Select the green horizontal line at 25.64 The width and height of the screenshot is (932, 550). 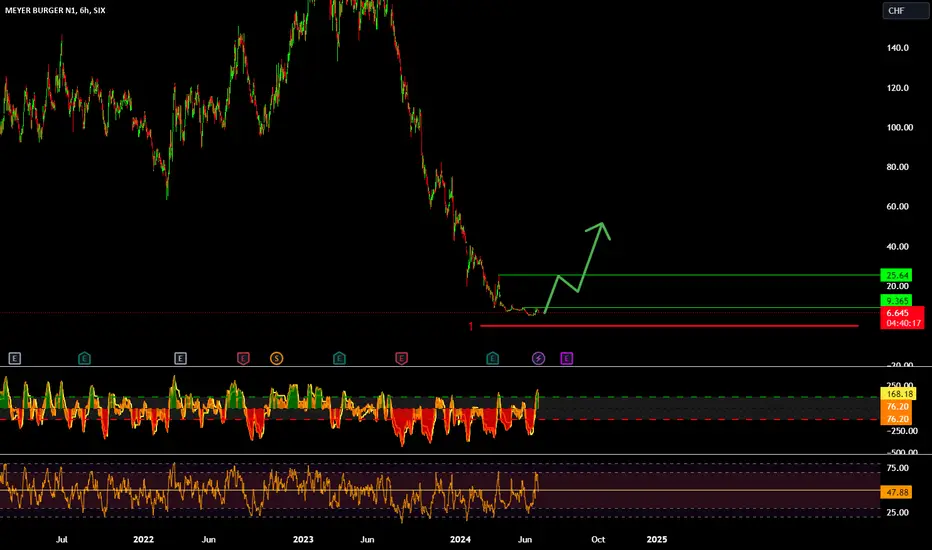pos(689,275)
